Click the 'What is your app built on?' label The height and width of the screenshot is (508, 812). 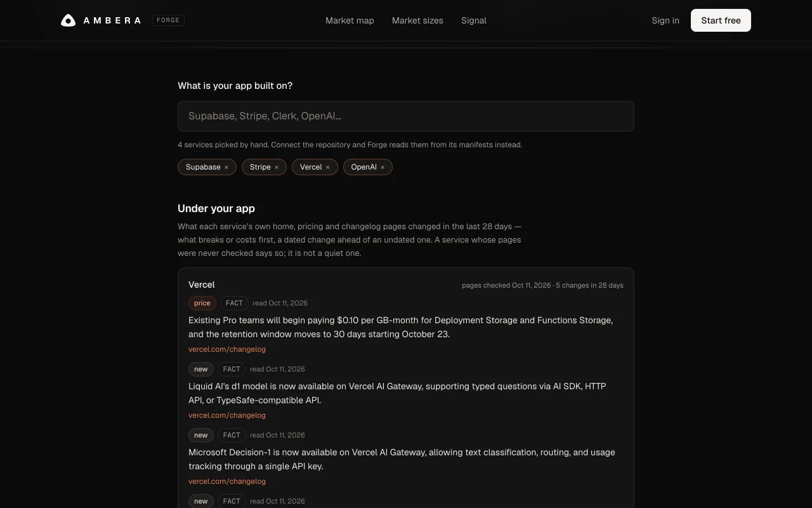[235, 86]
